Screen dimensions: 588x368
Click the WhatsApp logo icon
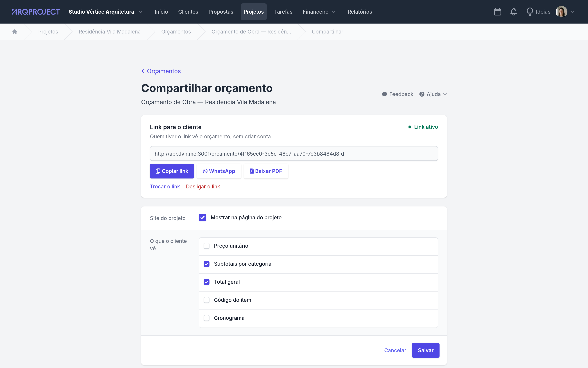[x=205, y=171]
